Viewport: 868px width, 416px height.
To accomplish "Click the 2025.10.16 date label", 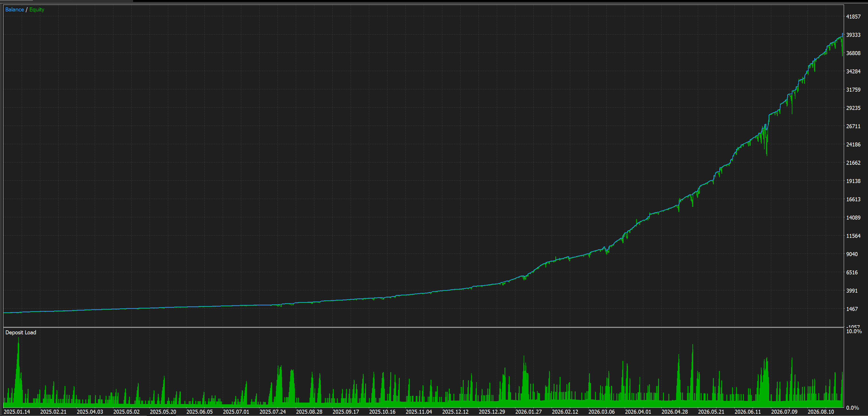I will (382, 412).
